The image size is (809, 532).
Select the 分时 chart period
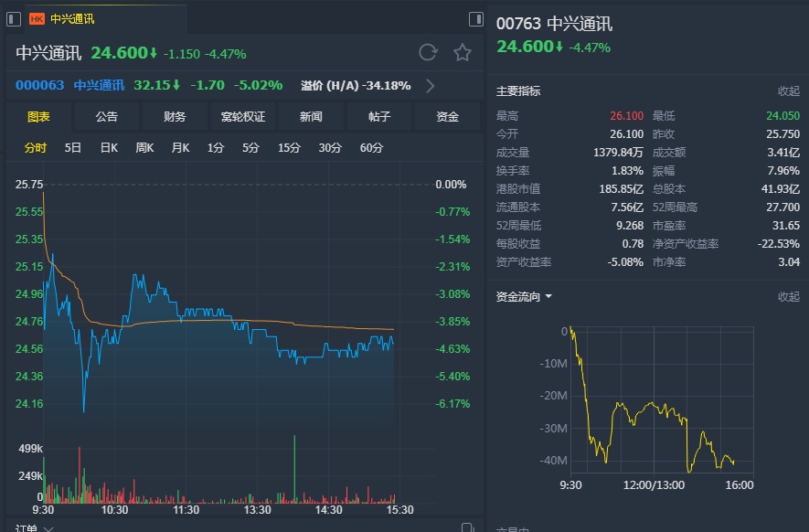pos(36,148)
